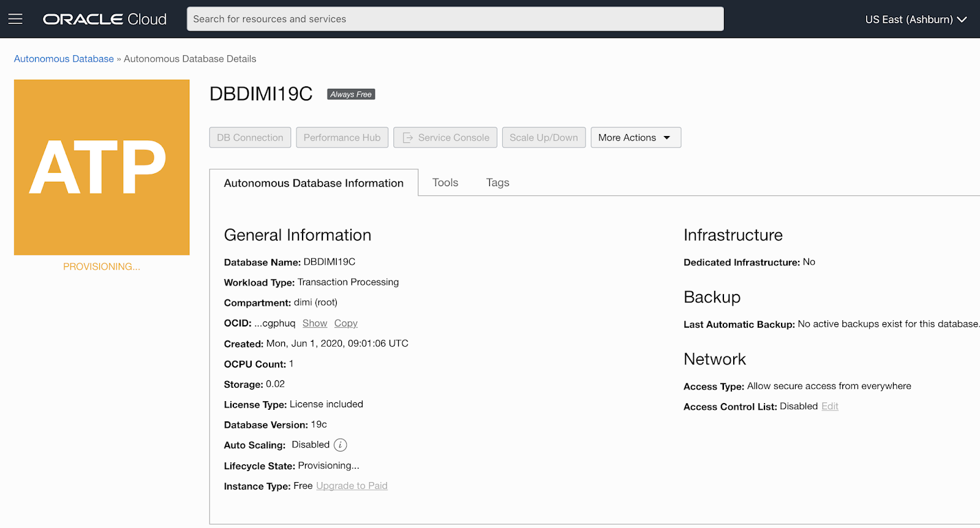The height and width of the screenshot is (528, 980).
Task: Click the Backup section heading
Action: point(712,297)
